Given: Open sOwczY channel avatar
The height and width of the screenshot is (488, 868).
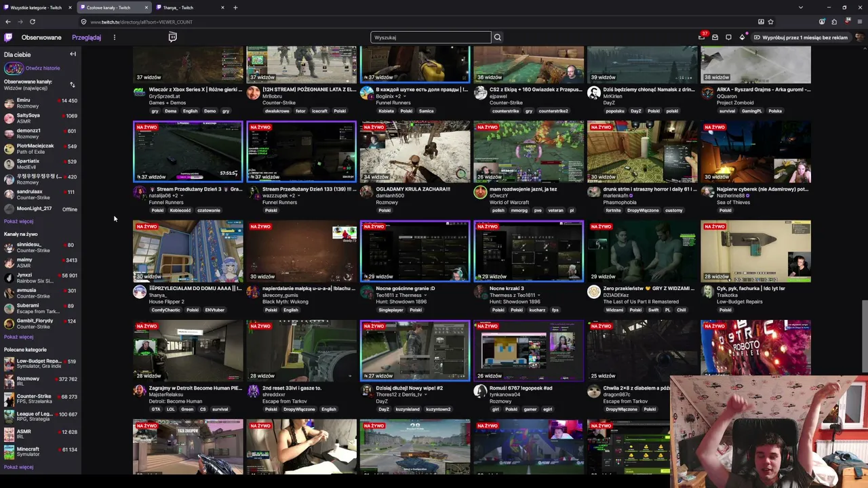Looking at the screenshot, I should pyautogui.click(x=480, y=192).
